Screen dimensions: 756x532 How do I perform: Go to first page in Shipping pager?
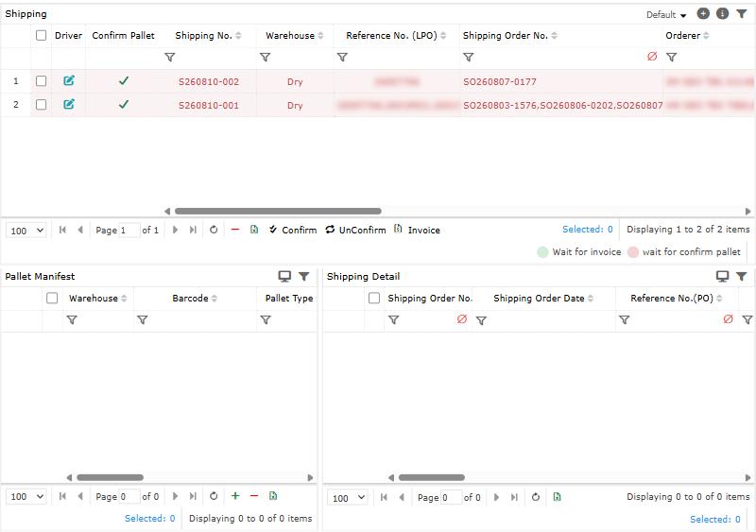coord(62,230)
